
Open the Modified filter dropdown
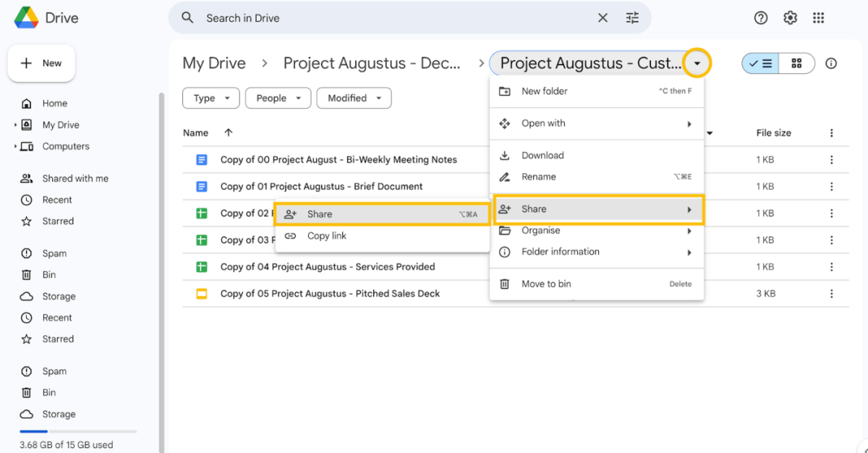click(354, 98)
